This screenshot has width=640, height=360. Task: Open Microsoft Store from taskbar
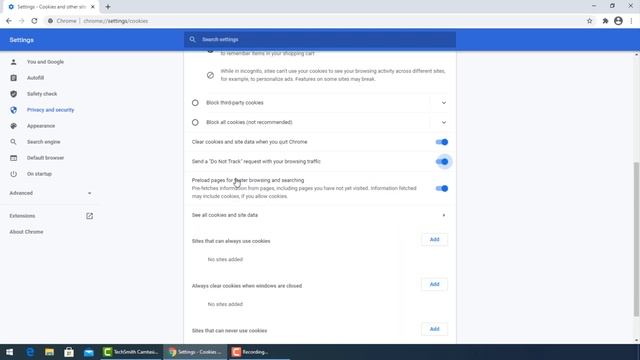tap(69, 352)
